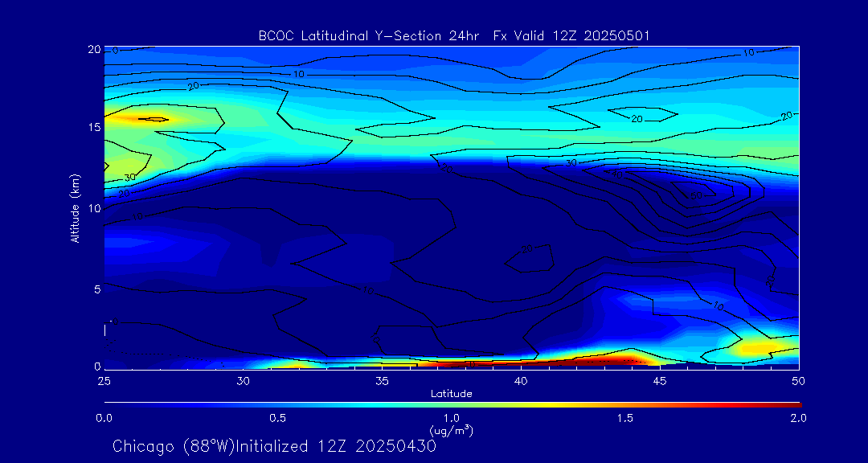Click the altitude axis tick label "10"
The height and width of the screenshot is (463, 868).
(95, 207)
